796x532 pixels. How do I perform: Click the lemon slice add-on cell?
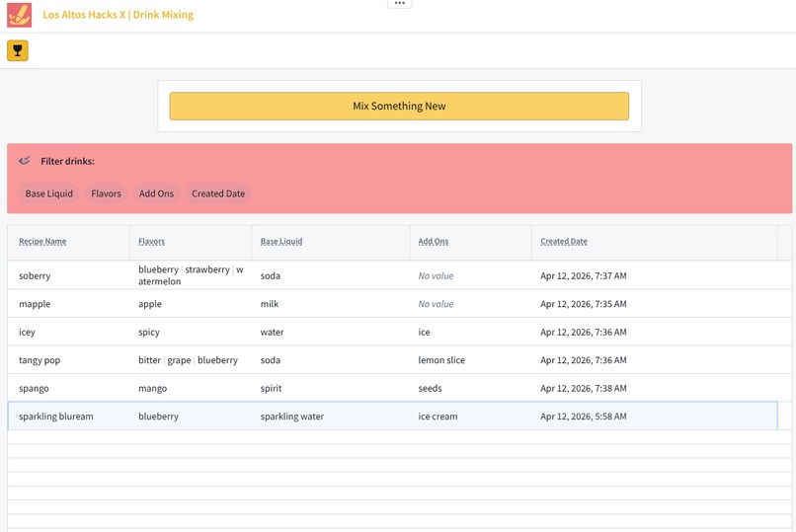click(441, 360)
